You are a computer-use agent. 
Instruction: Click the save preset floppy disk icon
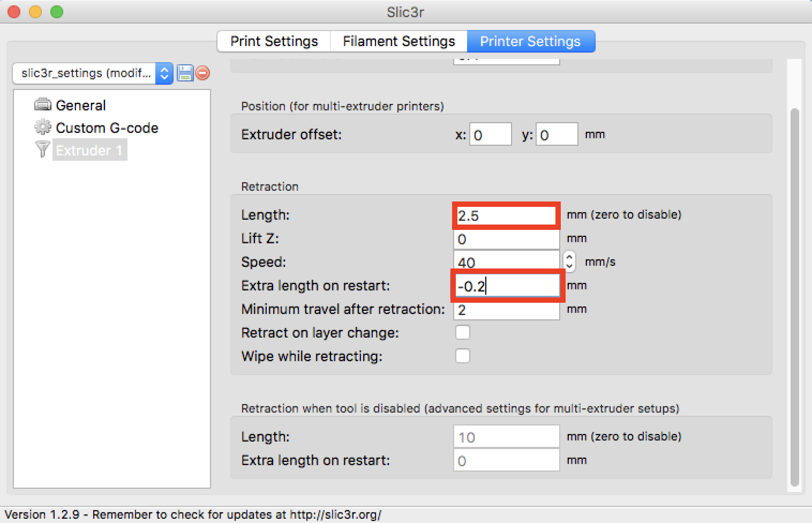[185, 73]
